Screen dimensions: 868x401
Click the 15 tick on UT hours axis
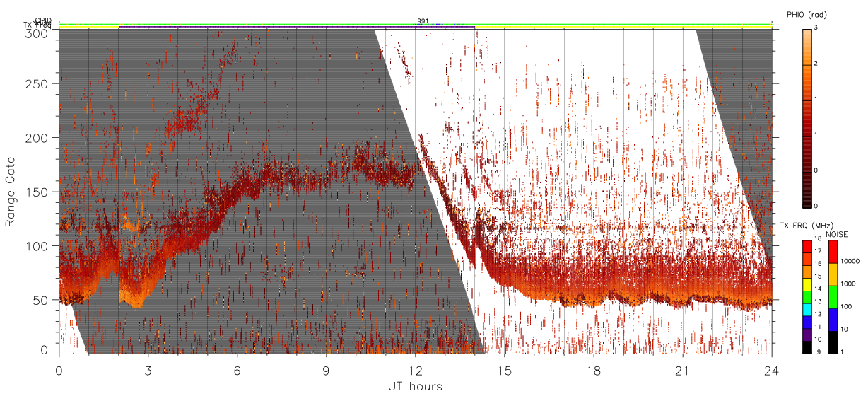tap(505, 370)
